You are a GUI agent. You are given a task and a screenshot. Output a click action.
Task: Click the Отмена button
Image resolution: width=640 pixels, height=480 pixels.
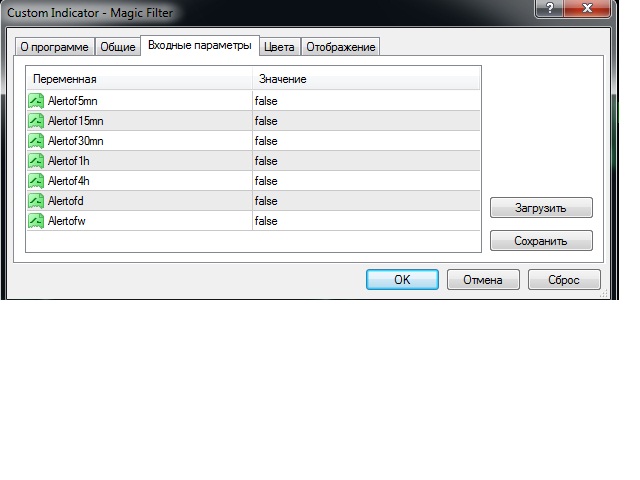(483, 280)
